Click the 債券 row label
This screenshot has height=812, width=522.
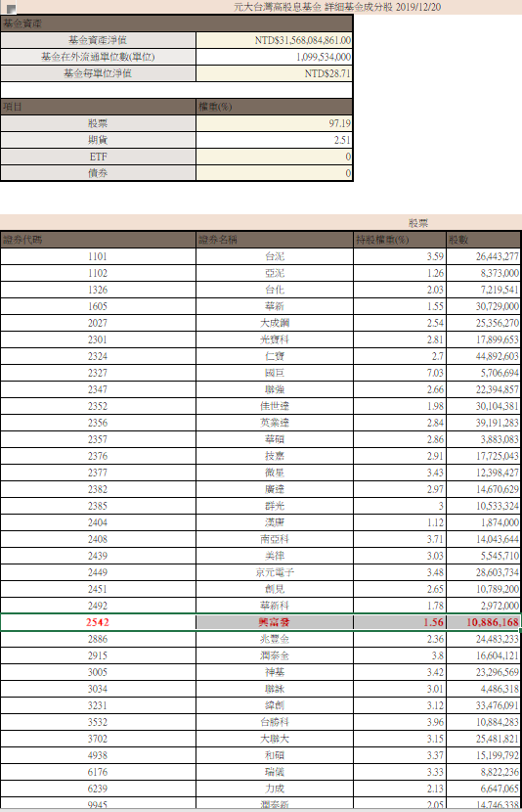(x=98, y=173)
